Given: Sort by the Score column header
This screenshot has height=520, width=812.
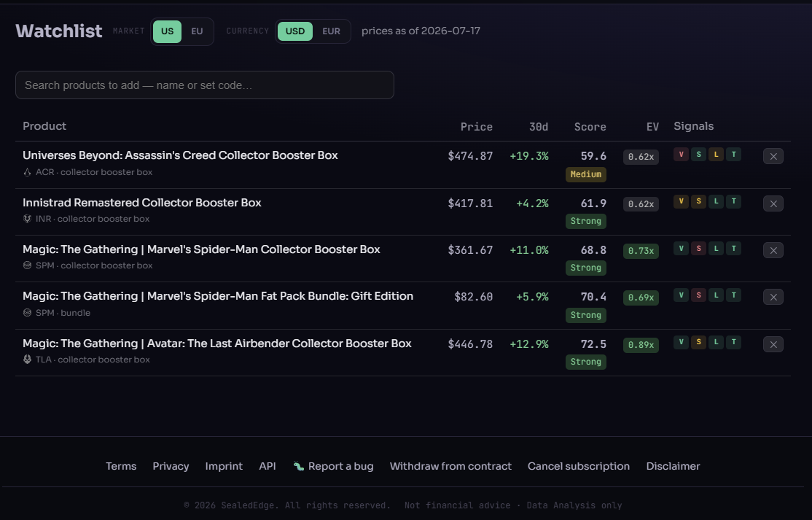Looking at the screenshot, I should (x=590, y=127).
